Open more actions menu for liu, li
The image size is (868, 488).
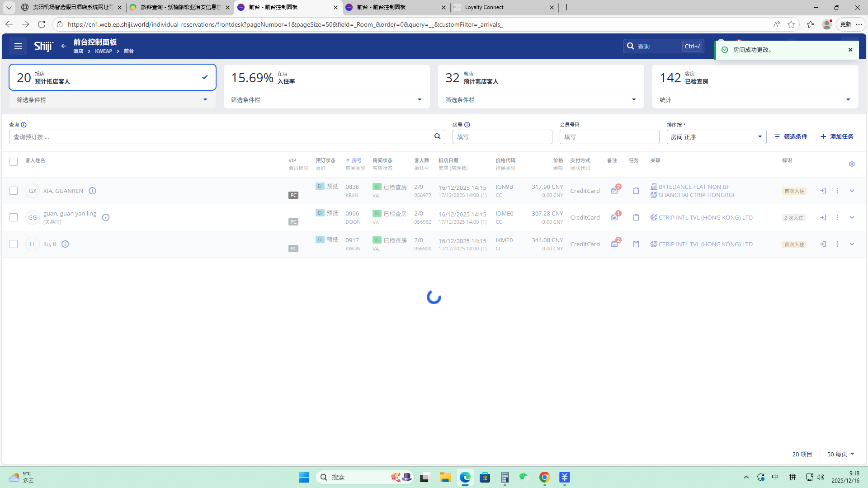point(837,244)
